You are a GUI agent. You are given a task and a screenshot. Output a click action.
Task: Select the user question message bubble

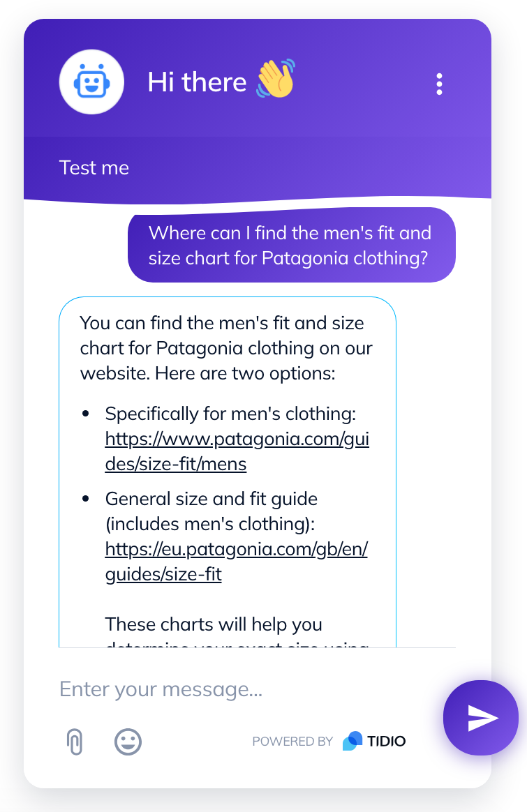pos(292,245)
